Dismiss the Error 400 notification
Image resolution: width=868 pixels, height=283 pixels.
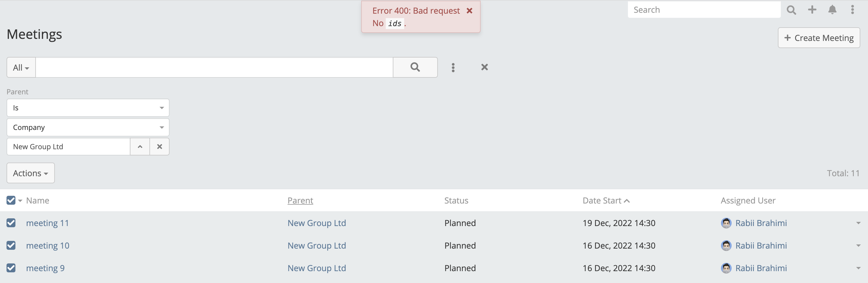click(x=470, y=10)
